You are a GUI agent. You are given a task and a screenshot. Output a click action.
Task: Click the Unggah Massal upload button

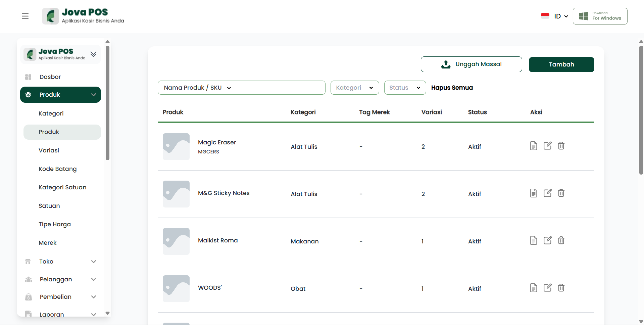[471, 64]
